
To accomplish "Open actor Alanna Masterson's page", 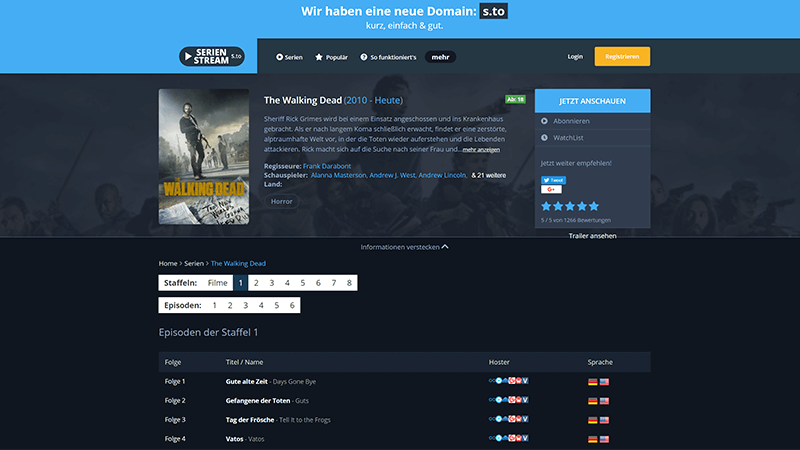I will coord(339,175).
